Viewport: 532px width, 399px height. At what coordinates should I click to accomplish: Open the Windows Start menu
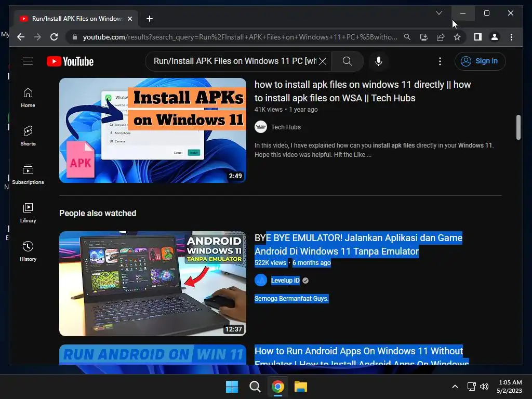pos(232,387)
